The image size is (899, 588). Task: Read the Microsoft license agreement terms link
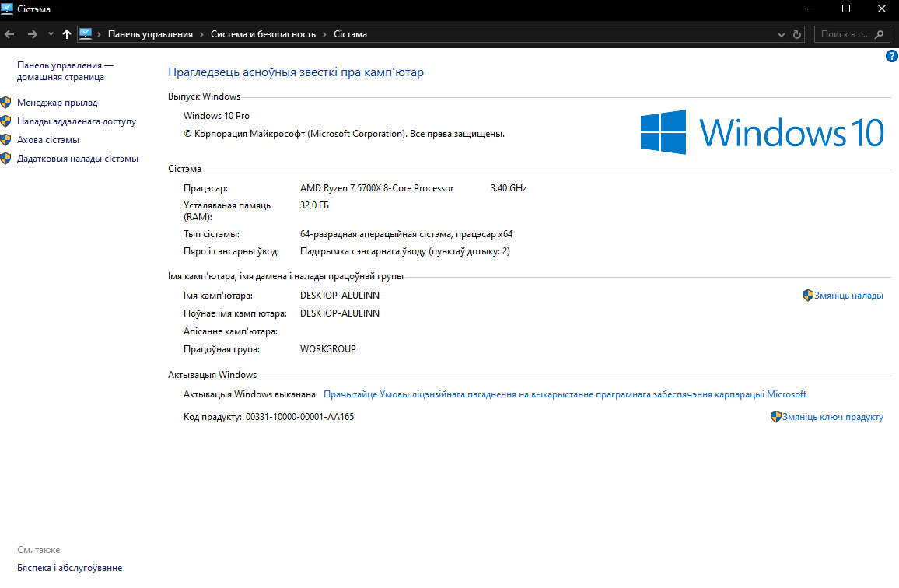coord(565,394)
